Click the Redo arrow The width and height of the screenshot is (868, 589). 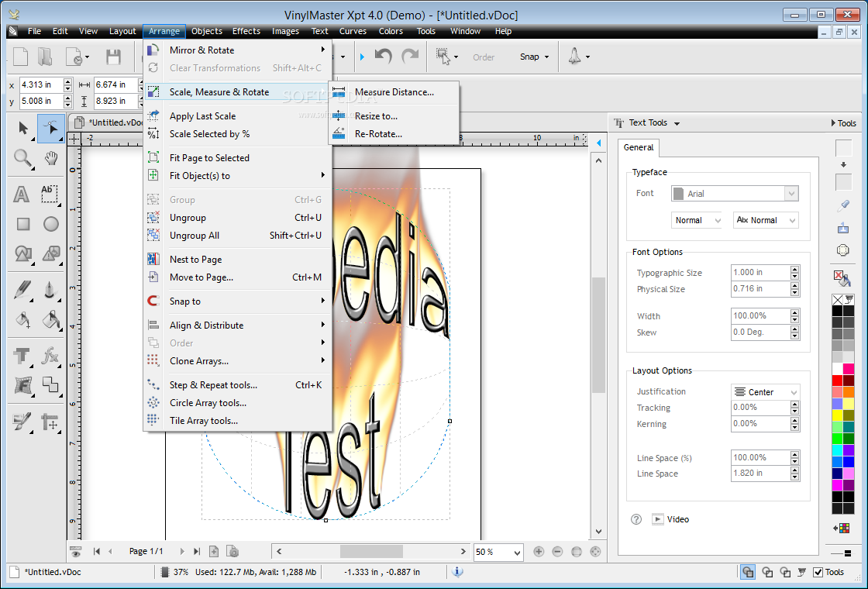coord(410,56)
